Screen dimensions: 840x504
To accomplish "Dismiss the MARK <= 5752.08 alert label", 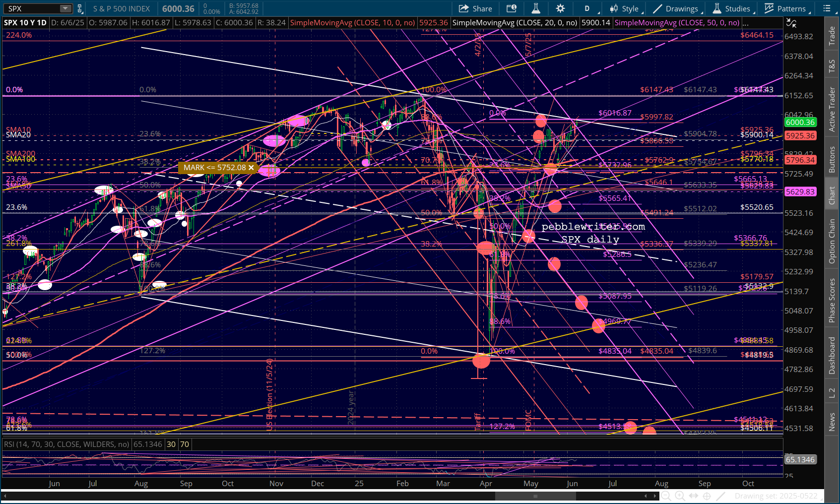I will [251, 168].
